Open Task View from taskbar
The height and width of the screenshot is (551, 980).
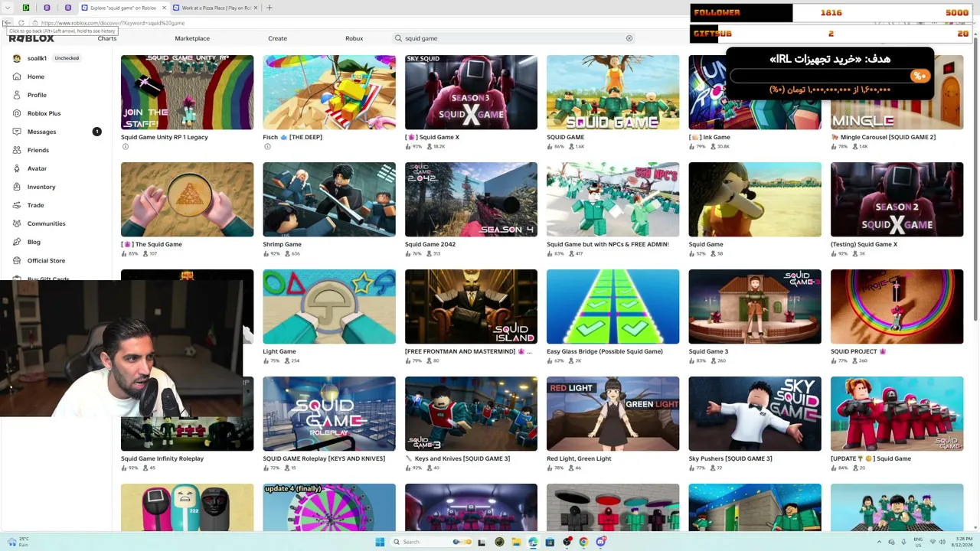coord(482,542)
